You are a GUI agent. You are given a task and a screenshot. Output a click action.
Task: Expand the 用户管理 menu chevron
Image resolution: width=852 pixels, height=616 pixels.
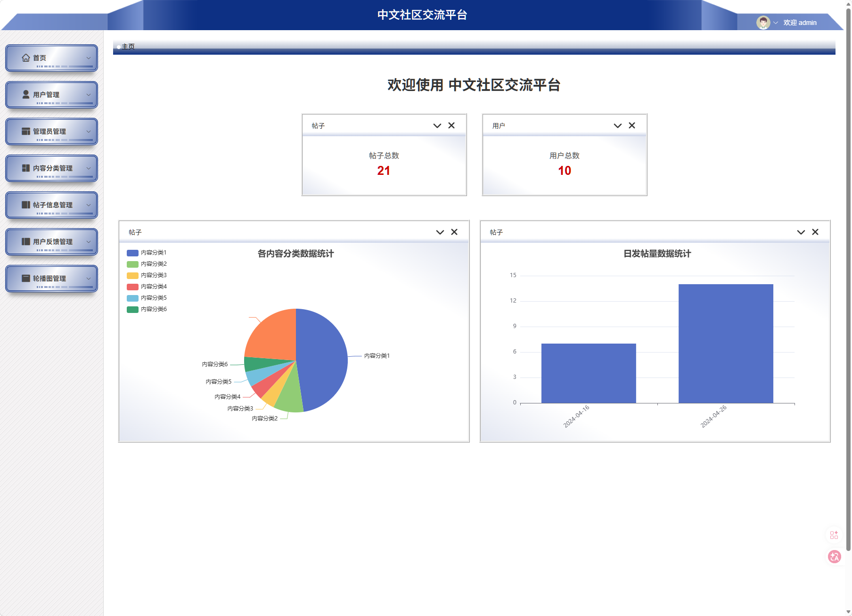pos(89,95)
